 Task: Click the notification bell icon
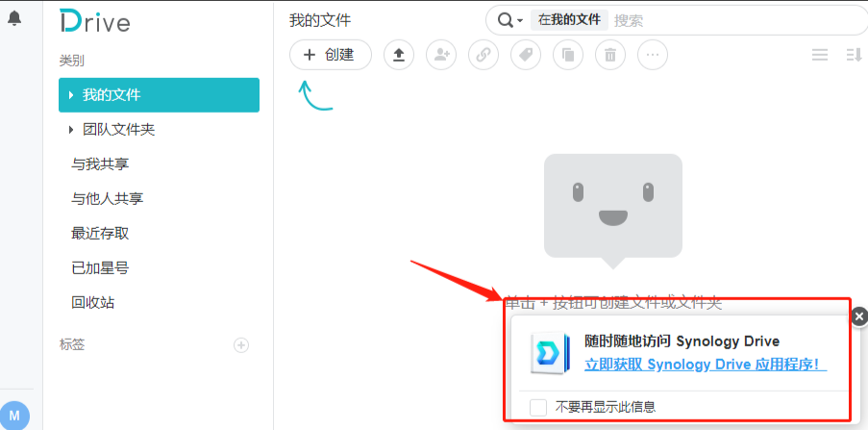tap(14, 18)
